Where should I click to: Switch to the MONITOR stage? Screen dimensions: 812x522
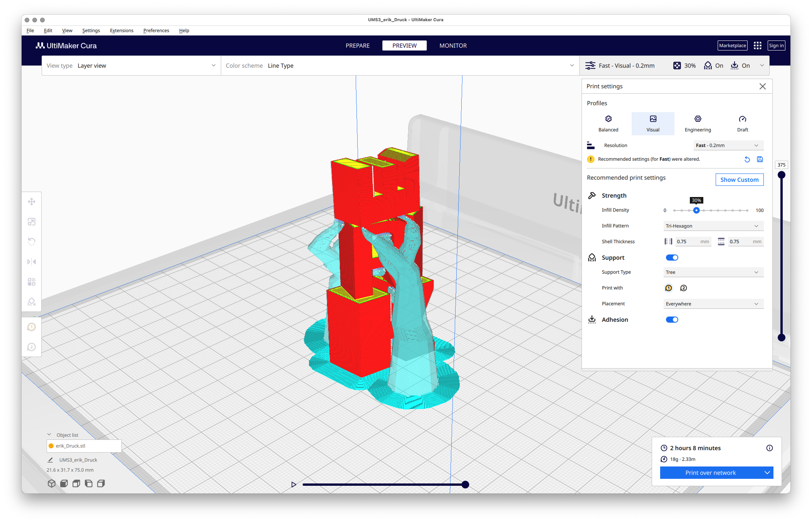click(453, 45)
